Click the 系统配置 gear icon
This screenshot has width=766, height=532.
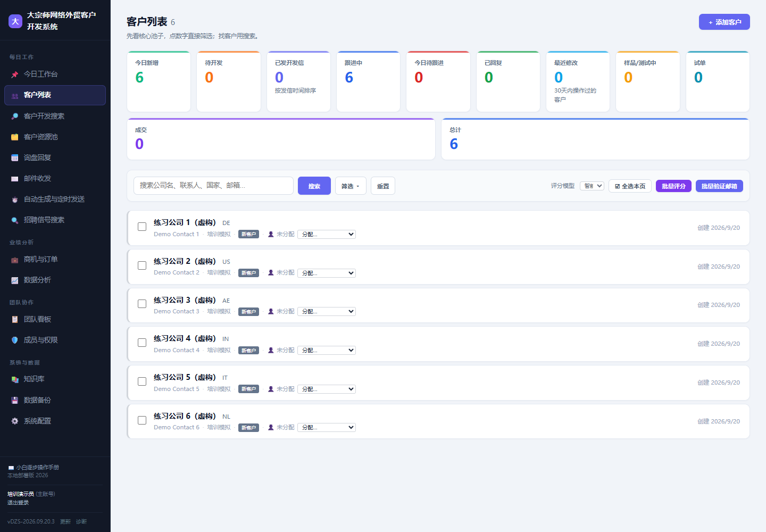click(15, 421)
